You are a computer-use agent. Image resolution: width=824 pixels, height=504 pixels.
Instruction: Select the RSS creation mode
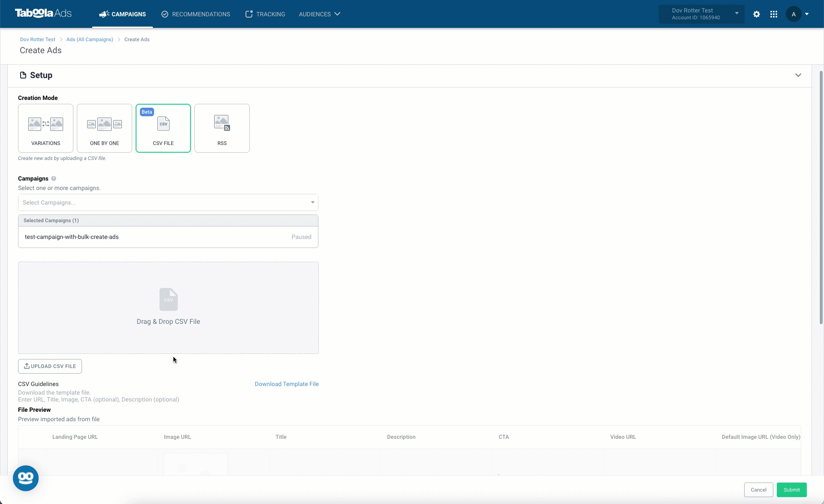tap(222, 128)
